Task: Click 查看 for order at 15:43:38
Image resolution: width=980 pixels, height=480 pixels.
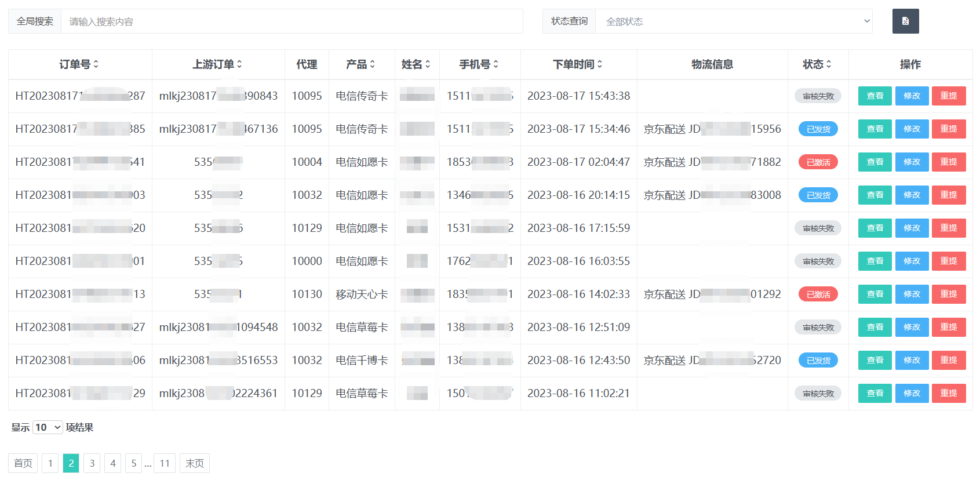Action: coord(875,96)
